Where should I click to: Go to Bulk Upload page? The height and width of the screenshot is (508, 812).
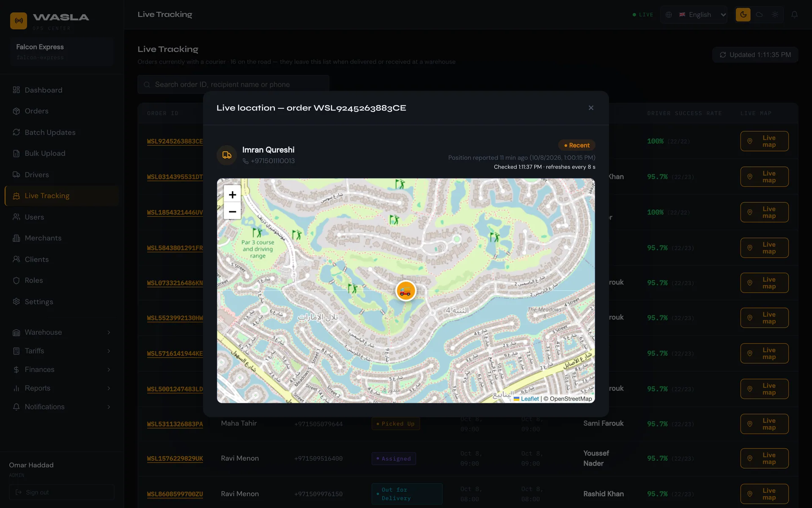pyautogui.click(x=62, y=153)
